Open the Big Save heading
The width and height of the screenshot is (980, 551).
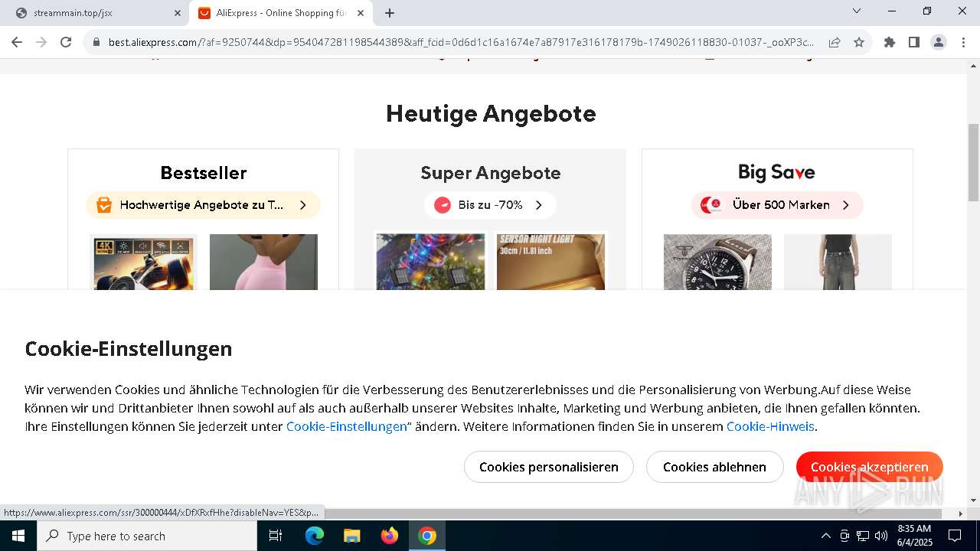pyautogui.click(x=776, y=172)
